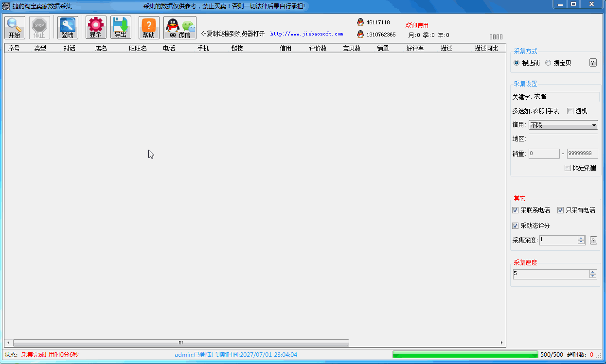Increase 采集速度 with up arrow
606x364 pixels.
tap(592, 272)
